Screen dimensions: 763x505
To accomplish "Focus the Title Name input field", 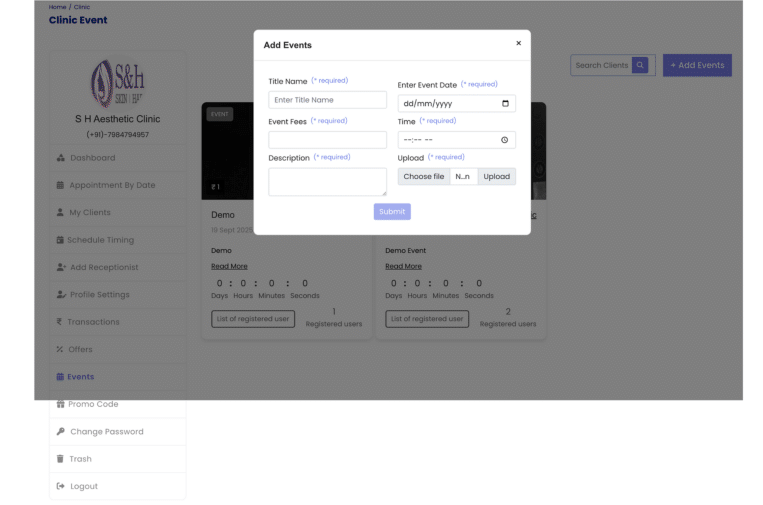I will coord(327,100).
